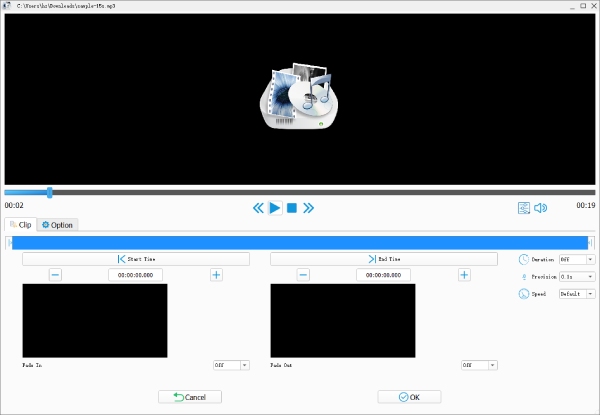Mute audio with the speaker icon
600x415 pixels.
pos(540,208)
